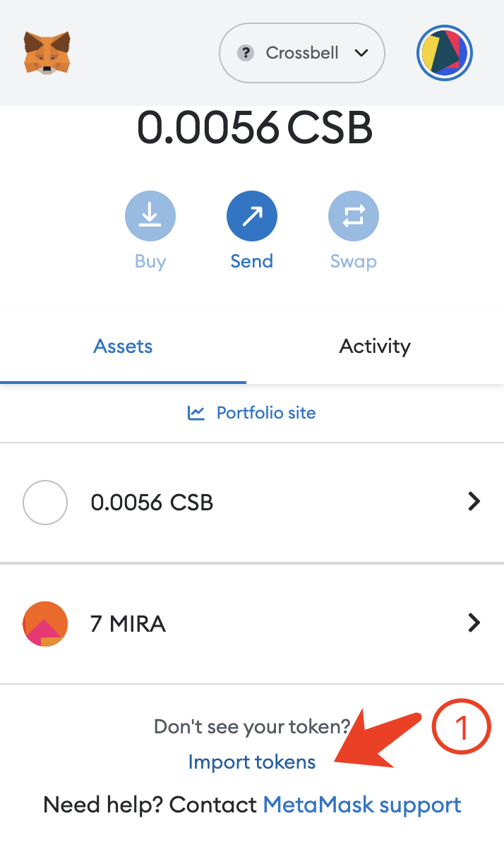Select the 7 MIRA token label
Viewport: 504px width, 847px height.
click(x=128, y=624)
